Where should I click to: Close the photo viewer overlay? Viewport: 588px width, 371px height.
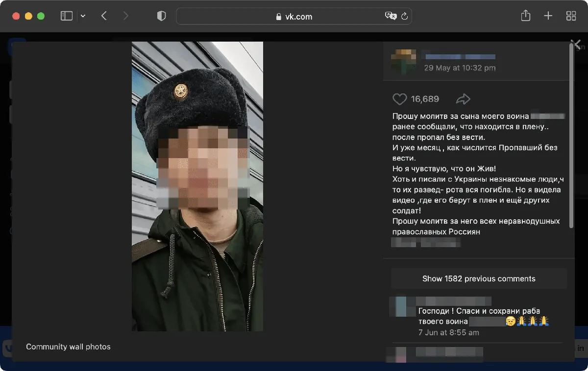pyautogui.click(x=577, y=45)
